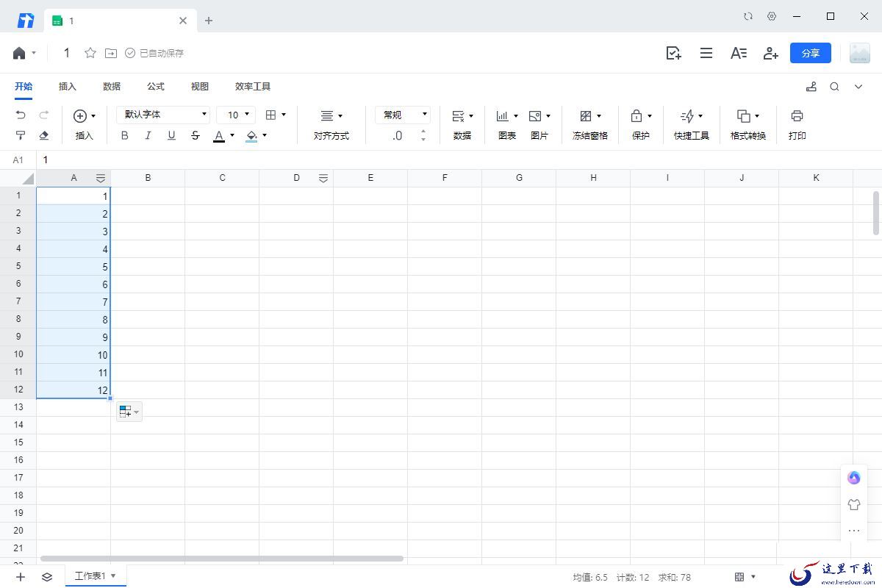Click the fill color bucket swatch
This screenshot has width=882, height=588.
pos(251,135)
